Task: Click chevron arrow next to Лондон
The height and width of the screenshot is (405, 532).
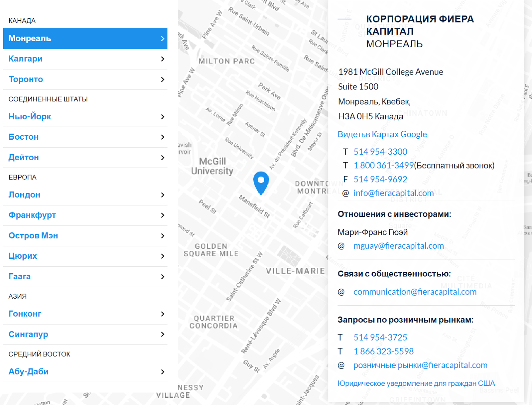Action: pyautogui.click(x=163, y=195)
